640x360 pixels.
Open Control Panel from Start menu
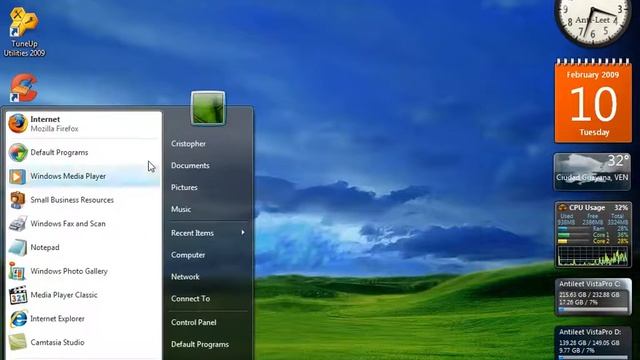(193, 322)
